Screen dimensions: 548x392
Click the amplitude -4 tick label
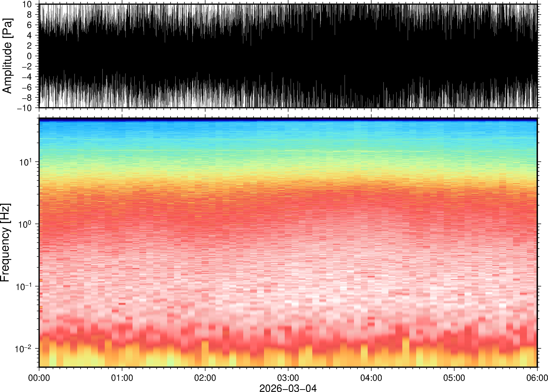tap(27, 77)
